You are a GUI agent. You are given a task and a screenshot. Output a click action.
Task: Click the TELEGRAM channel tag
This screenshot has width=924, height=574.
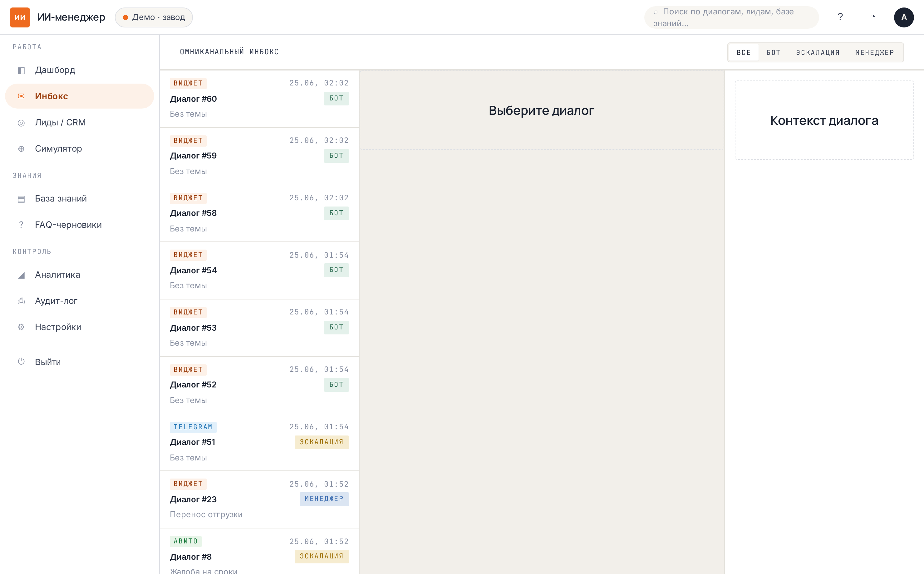point(193,427)
